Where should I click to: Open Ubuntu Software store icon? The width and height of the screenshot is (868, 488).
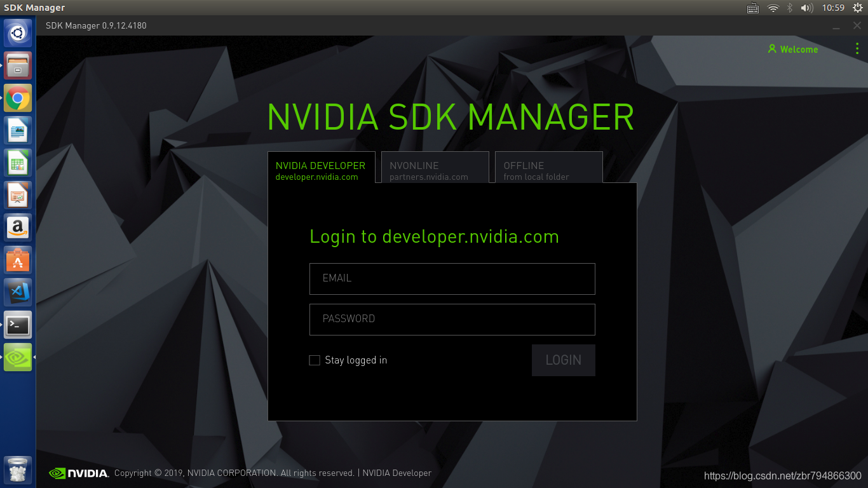pos(18,260)
